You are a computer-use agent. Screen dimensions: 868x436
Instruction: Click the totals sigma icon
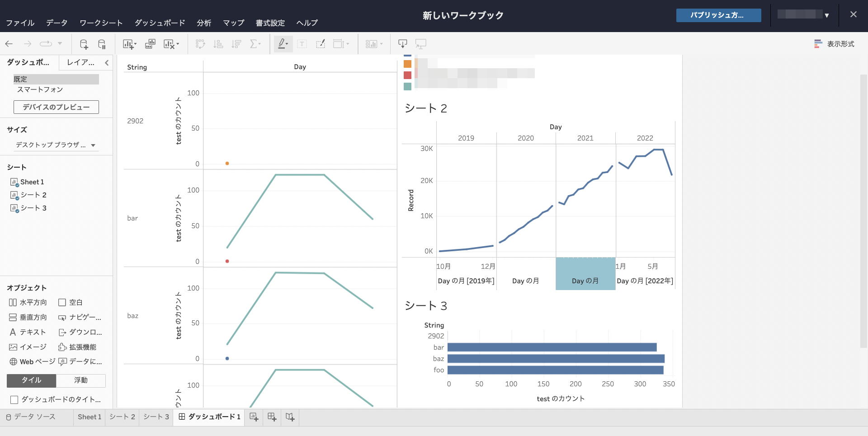255,44
